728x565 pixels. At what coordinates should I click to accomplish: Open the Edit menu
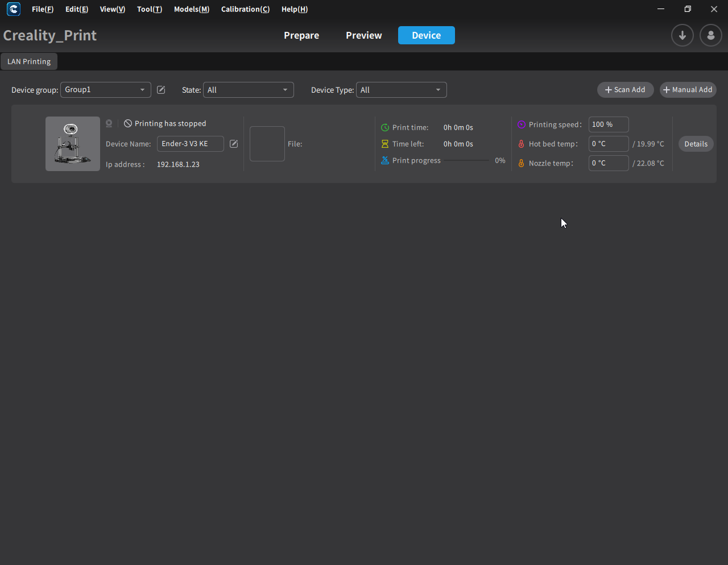coord(77,9)
